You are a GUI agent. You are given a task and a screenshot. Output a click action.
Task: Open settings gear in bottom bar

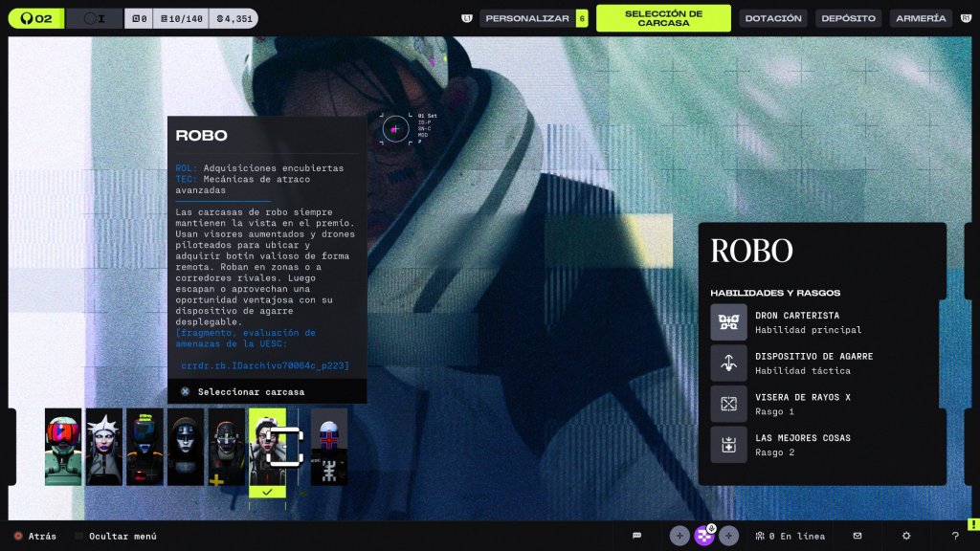pos(906,536)
